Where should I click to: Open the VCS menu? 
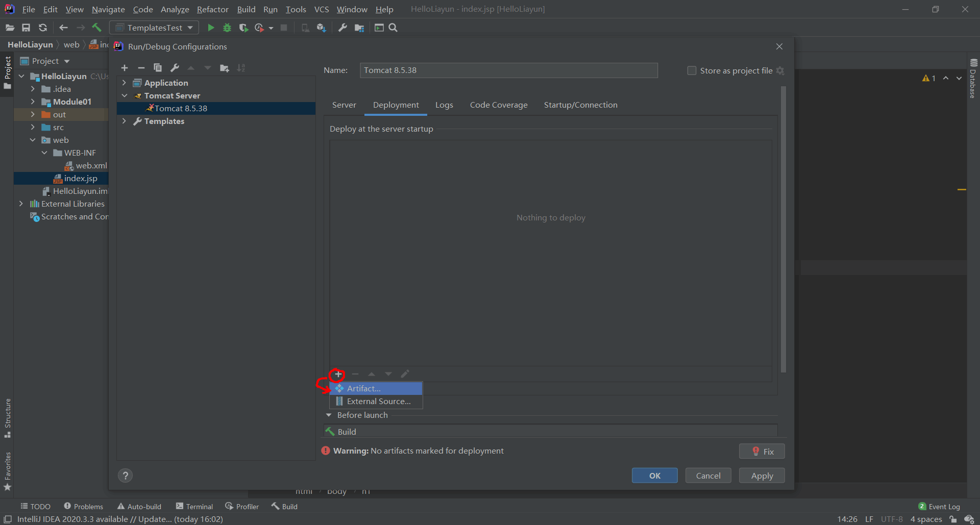pos(321,9)
